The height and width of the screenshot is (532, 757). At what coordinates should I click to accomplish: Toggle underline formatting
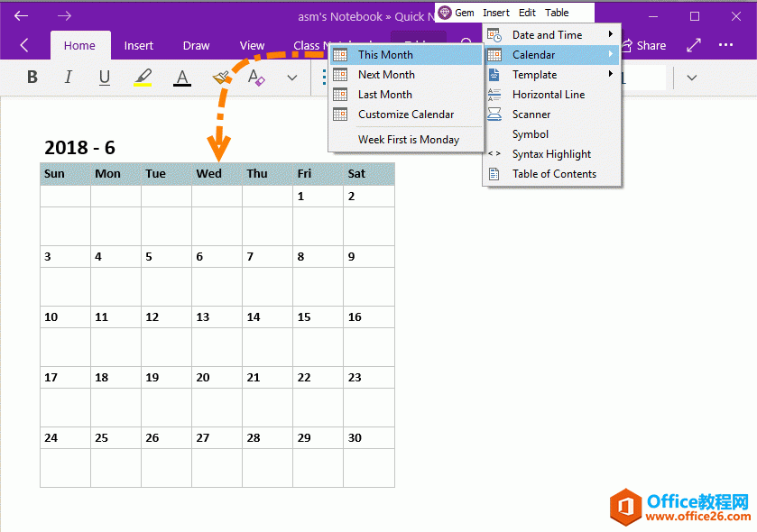point(104,77)
